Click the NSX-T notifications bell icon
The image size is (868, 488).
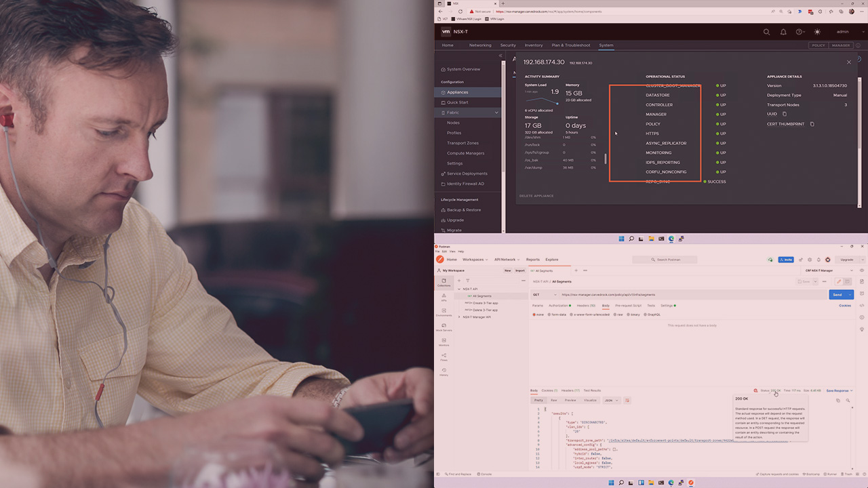(783, 32)
